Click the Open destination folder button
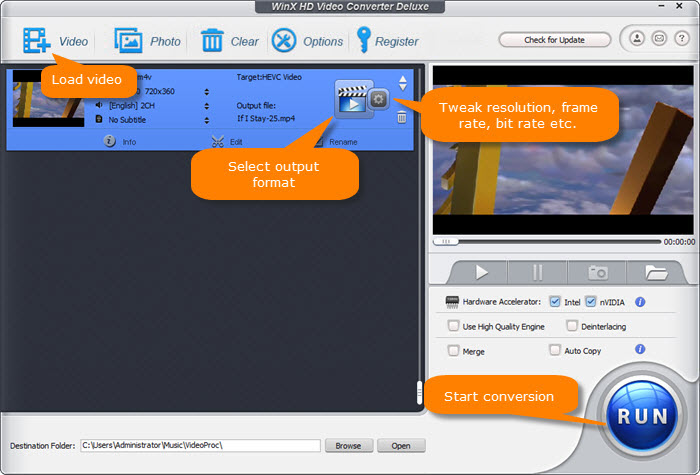The width and height of the screenshot is (700, 475). 401,446
